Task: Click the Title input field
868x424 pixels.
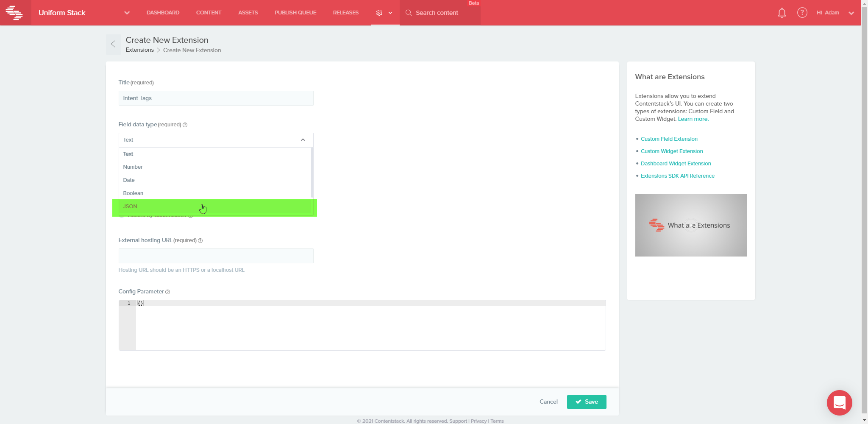Action: (x=216, y=98)
